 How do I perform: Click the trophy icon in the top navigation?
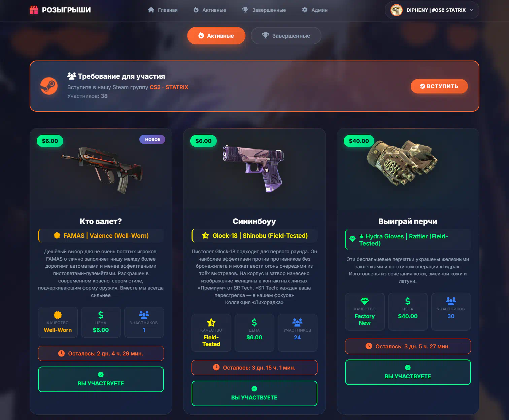click(245, 10)
